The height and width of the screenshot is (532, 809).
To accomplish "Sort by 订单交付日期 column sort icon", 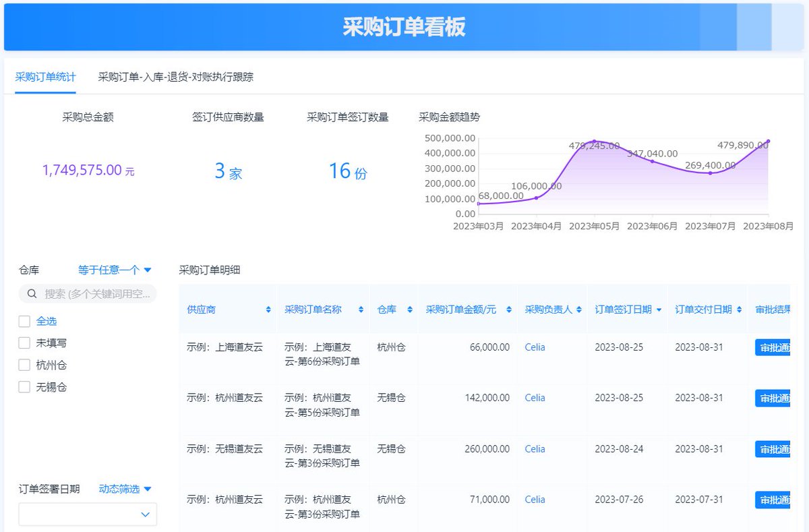I will (739, 309).
